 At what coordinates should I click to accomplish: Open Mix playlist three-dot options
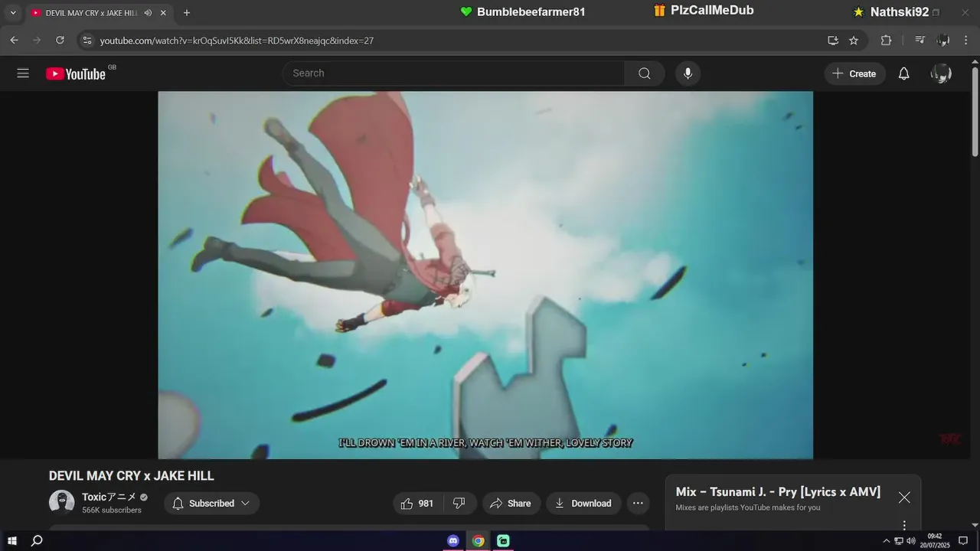(x=904, y=525)
